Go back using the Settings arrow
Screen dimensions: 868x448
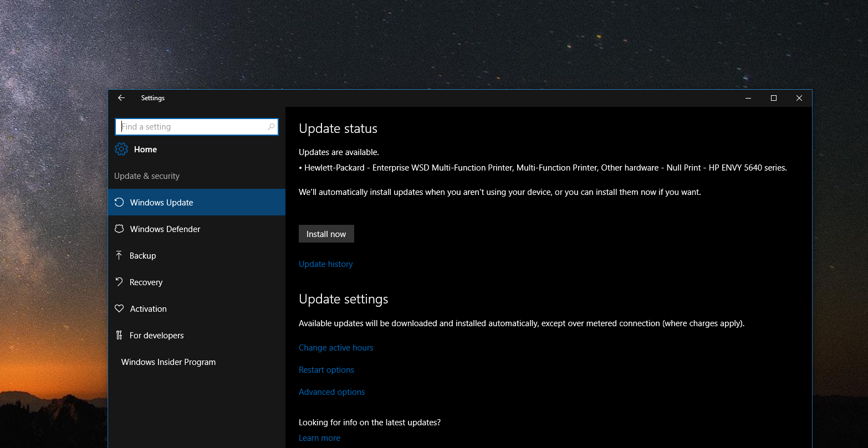[x=121, y=98]
